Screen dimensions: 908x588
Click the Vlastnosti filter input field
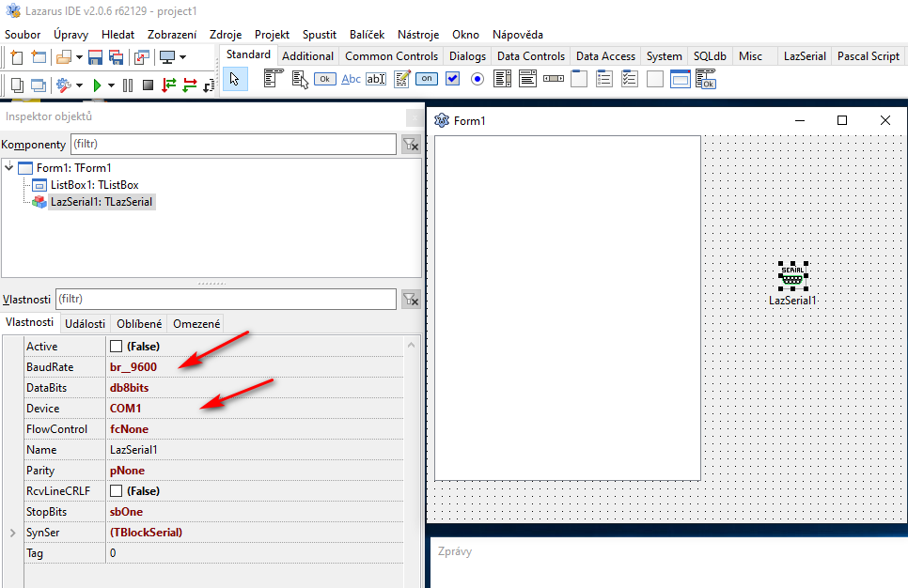pyautogui.click(x=226, y=300)
